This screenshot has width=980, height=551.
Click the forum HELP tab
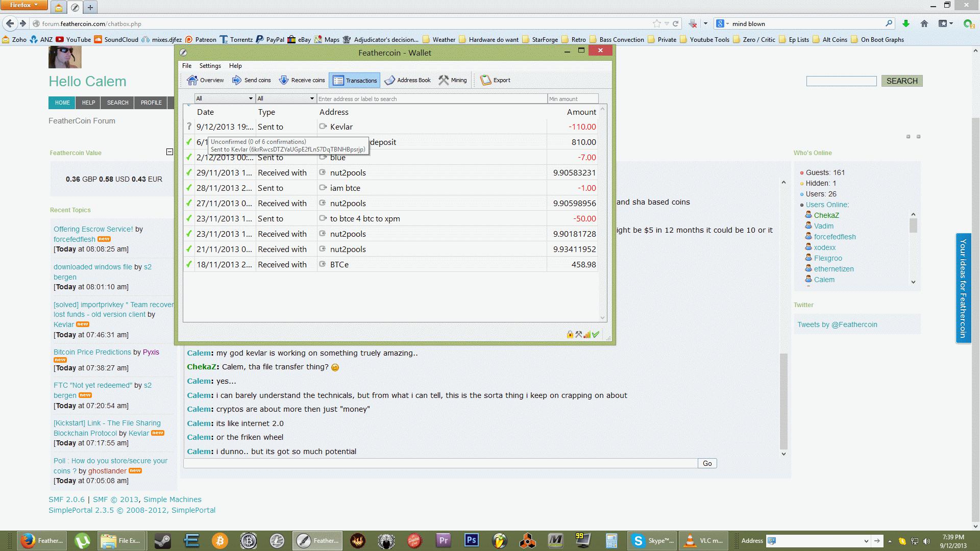pos(88,103)
